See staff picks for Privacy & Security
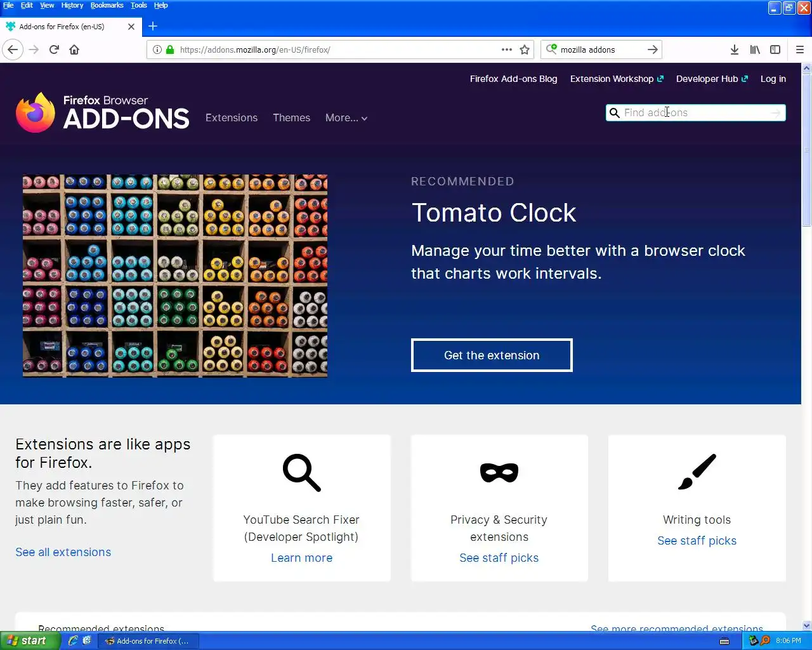This screenshot has width=812, height=650. 499,558
